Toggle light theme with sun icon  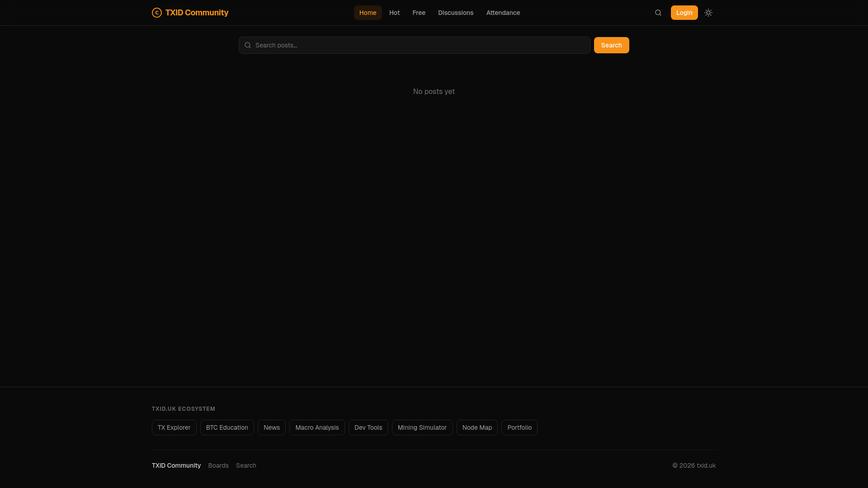708,13
